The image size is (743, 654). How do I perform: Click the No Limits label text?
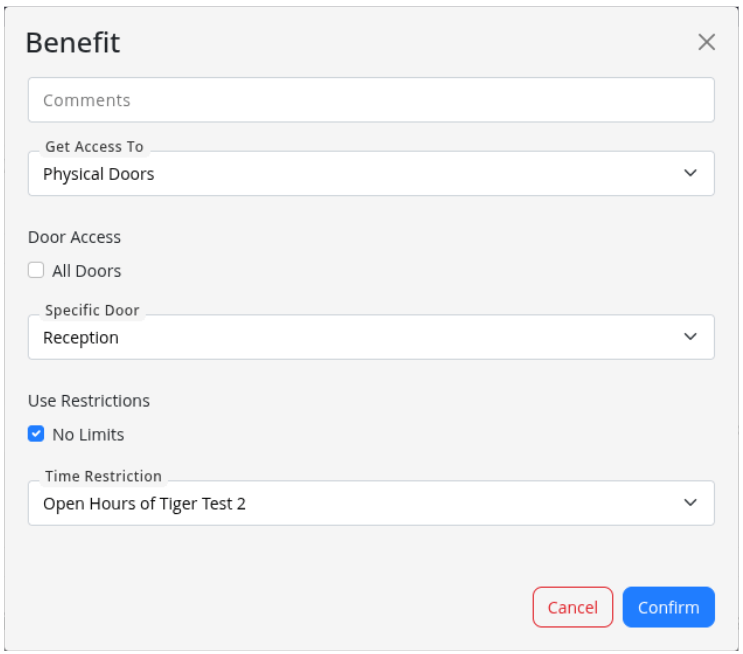[x=88, y=435]
